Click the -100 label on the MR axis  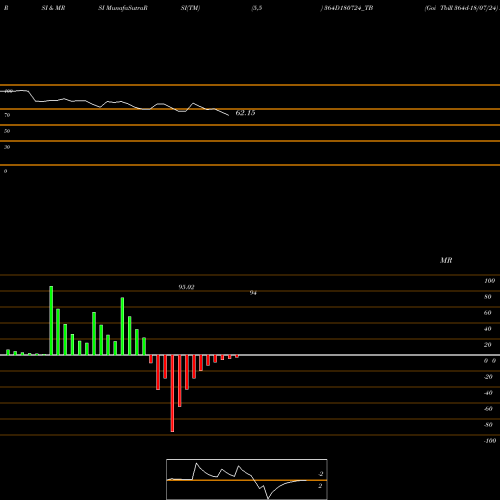click(x=490, y=441)
